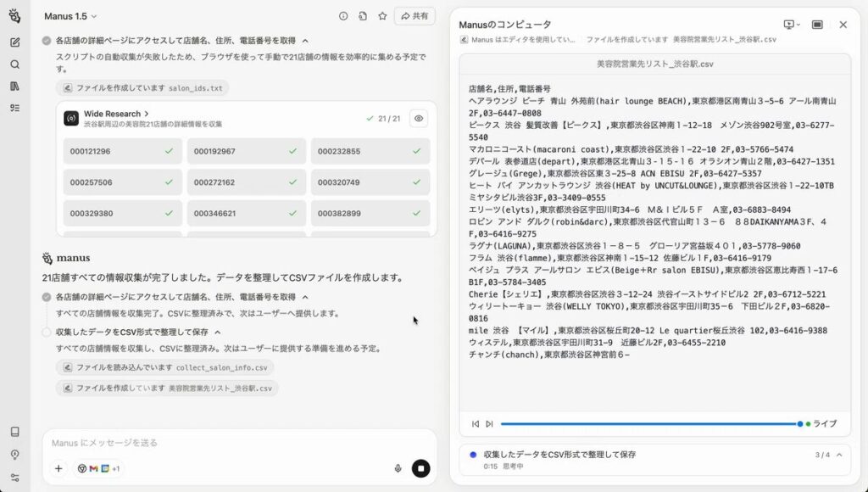Open search from the left sidebar
Image resolution: width=868 pixels, height=492 pixels.
pyautogui.click(x=14, y=64)
